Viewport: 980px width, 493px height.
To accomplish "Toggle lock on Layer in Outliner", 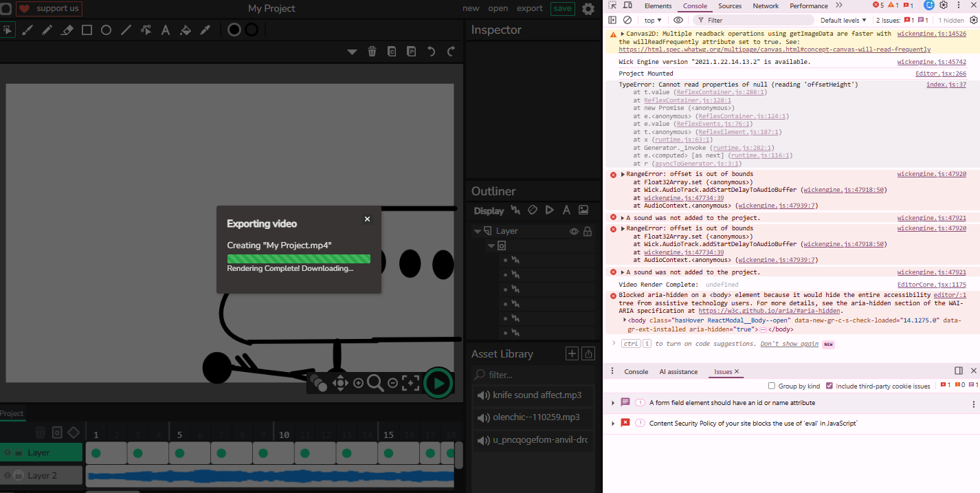I will [x=588, y=232].
